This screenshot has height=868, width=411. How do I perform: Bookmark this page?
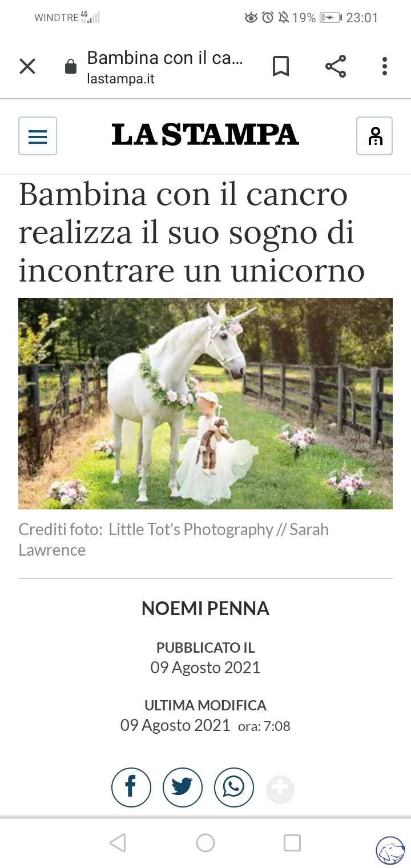(x=280, y=67)
